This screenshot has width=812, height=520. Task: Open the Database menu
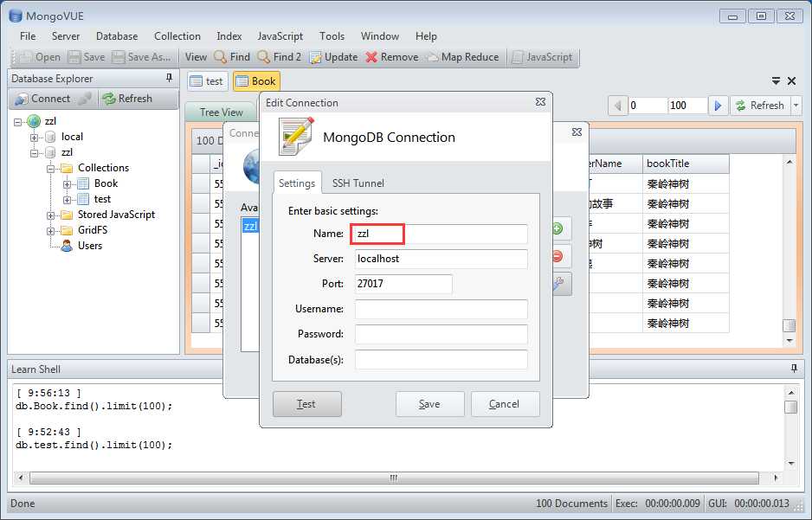coord(117,36)
